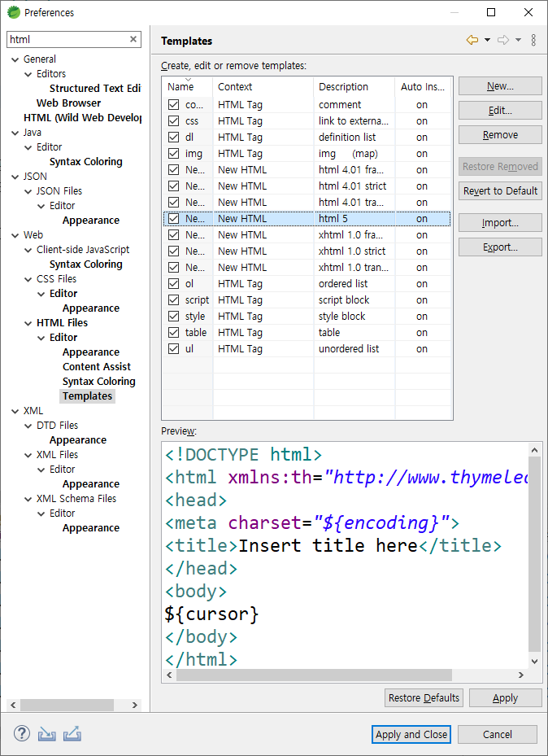
Task: Click the import preferences icon
Action: coord(46,734)
